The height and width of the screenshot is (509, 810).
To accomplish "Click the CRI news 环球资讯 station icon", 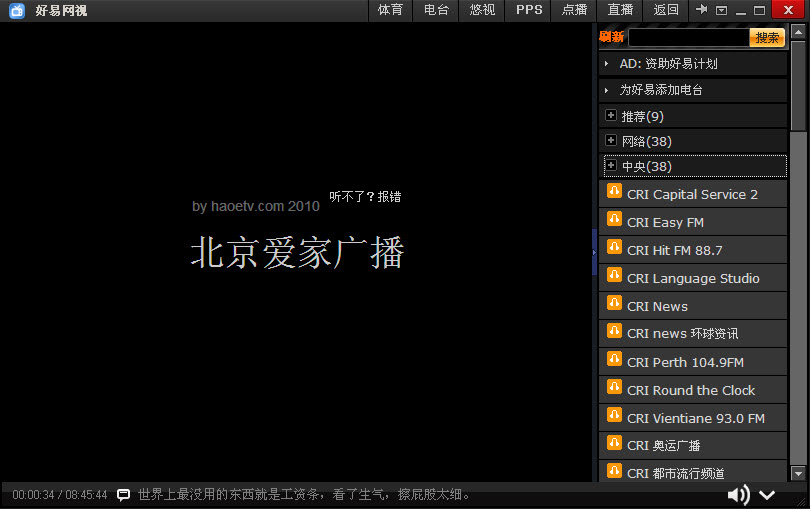I will pos(614,331).
